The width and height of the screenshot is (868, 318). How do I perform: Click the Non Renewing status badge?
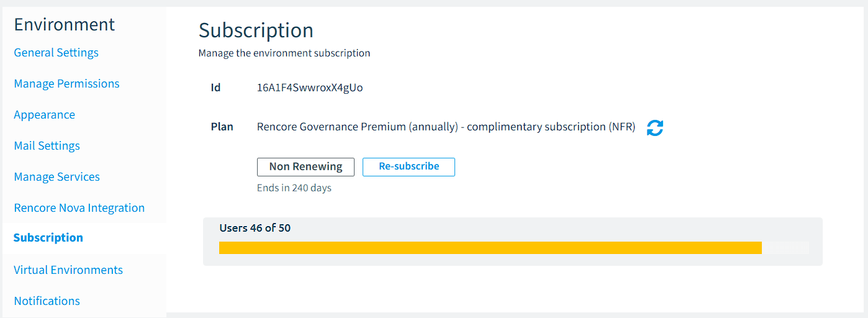[x=305, y=166]
